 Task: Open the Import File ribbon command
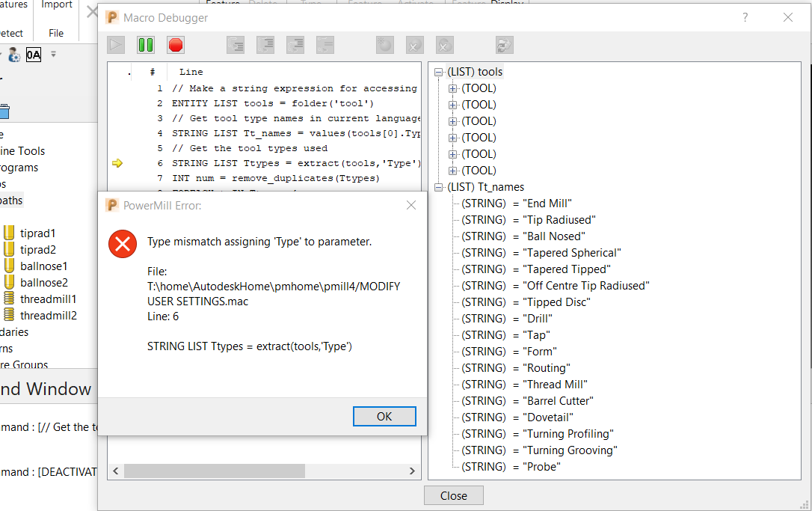click(55, 20)
